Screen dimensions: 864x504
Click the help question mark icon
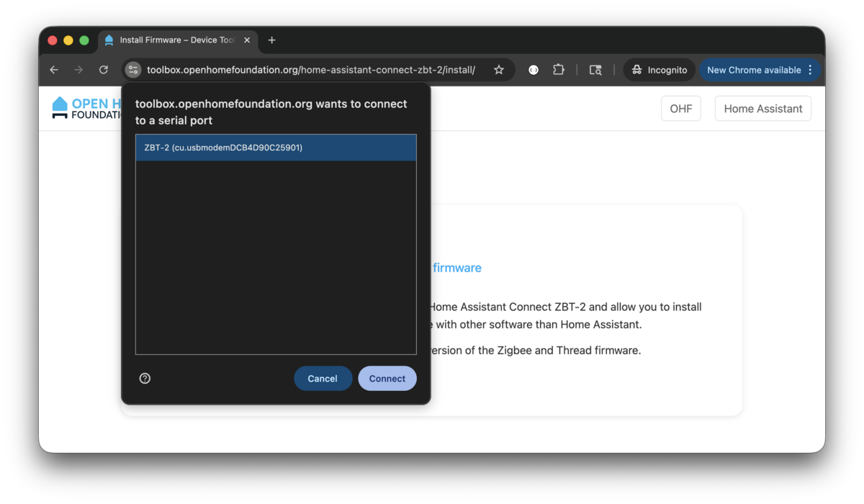tap(145, 379)
